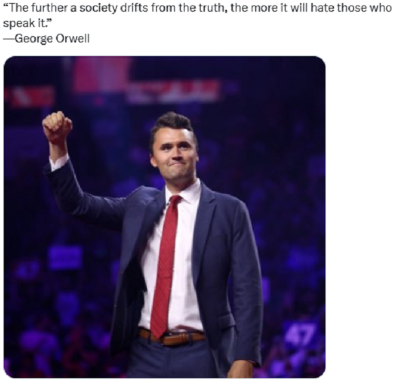Click the word "truth" in the quote
400x382 pixels.
tap(208, 8)
